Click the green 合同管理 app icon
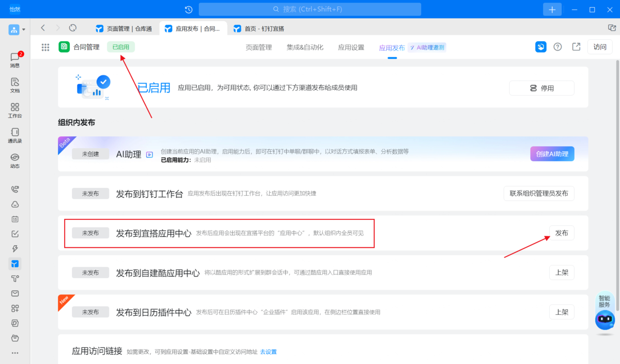The image size is (620, 364). point(64,47)
